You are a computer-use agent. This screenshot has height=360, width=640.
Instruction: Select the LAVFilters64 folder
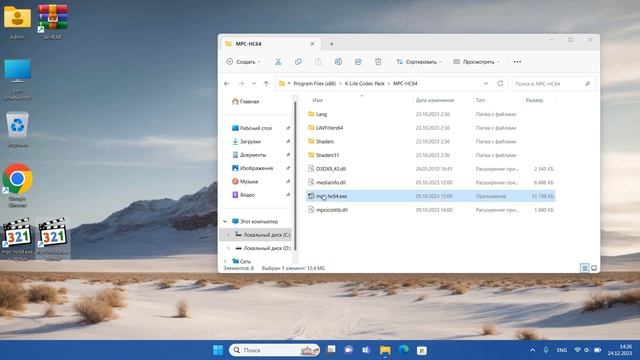click(x=431, y=128)
